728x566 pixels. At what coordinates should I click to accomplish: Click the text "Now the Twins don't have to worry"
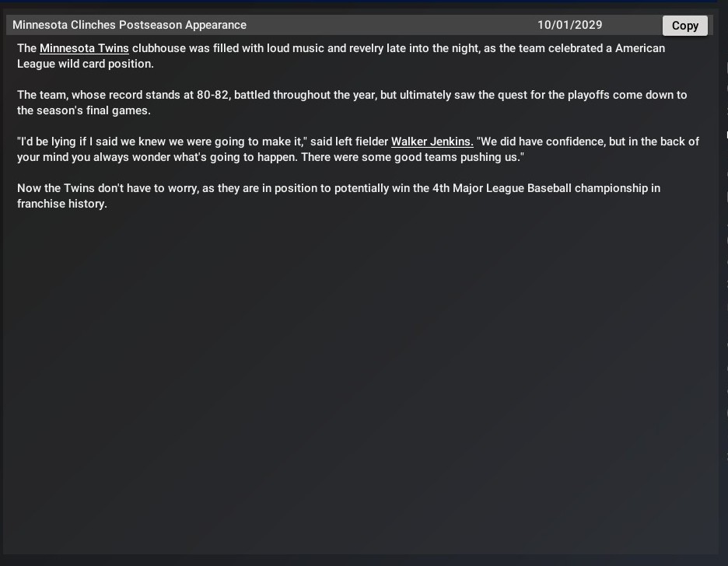(107, 188)
